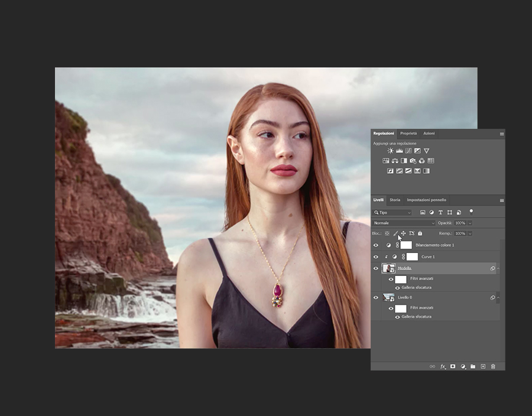
Task: Select the Livello 0 layer thumbnail
Action: click(388, 298)
